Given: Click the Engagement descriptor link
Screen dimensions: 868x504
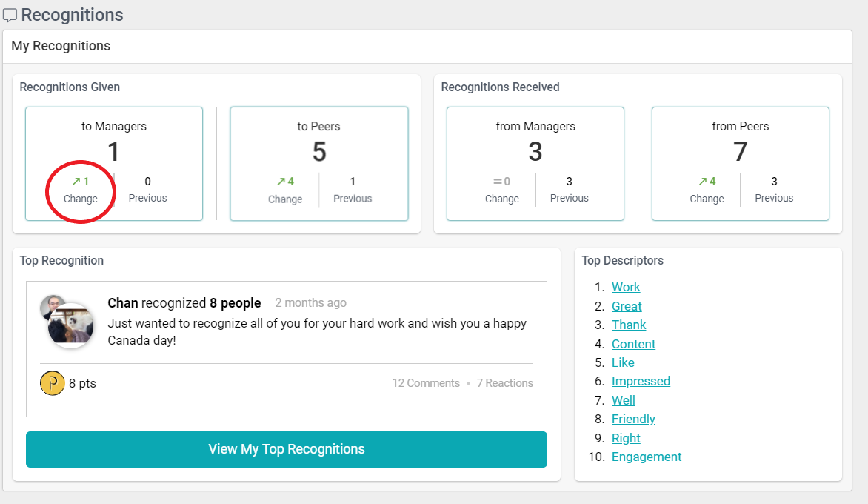Looking at the screenshot, I should pos(647,457).
